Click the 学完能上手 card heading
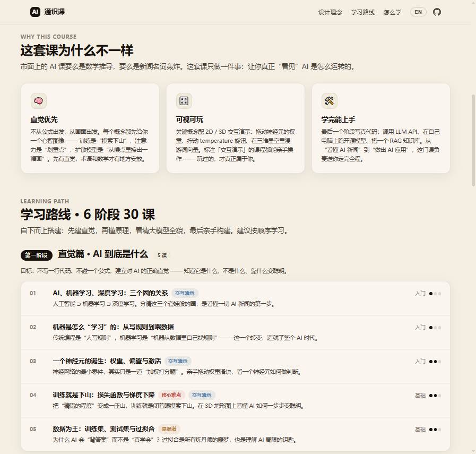 point(338,119)
